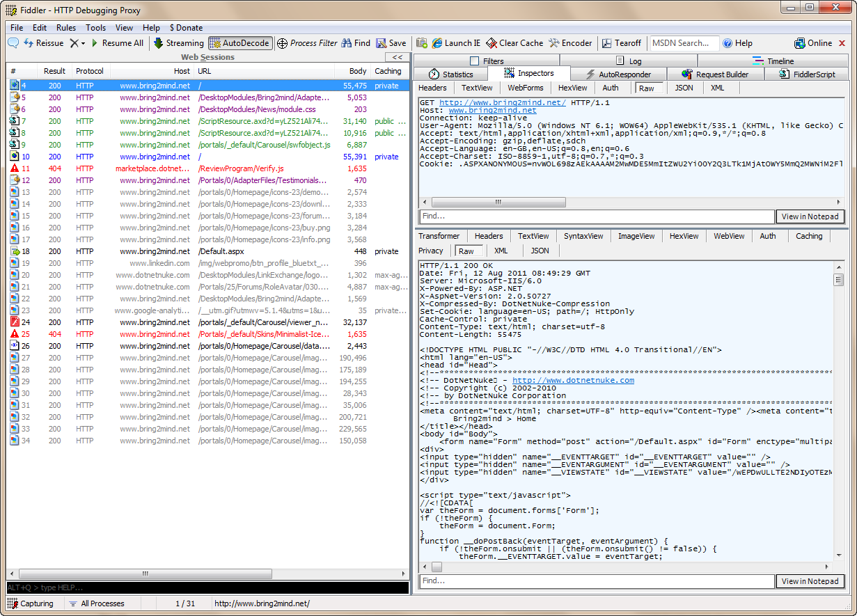Screen dimensions: 857x616
Task: Select session 6 module.css row
Action: (207, 109)
